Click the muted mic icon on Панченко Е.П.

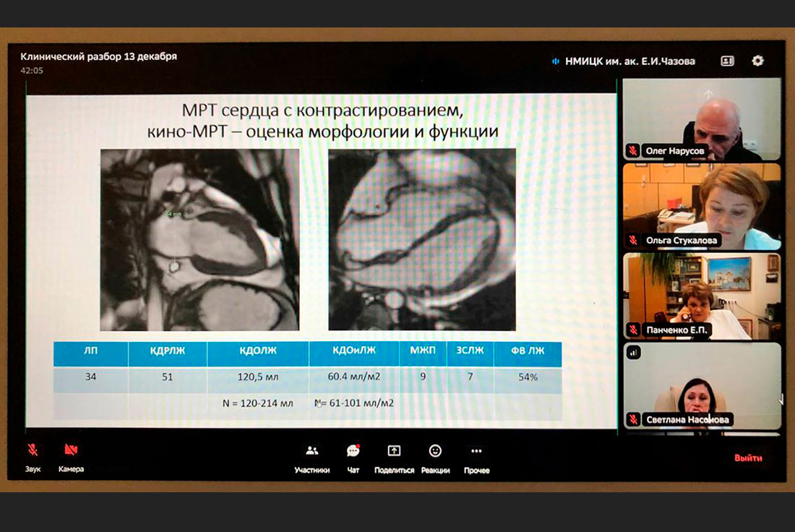tap(633, 330)
